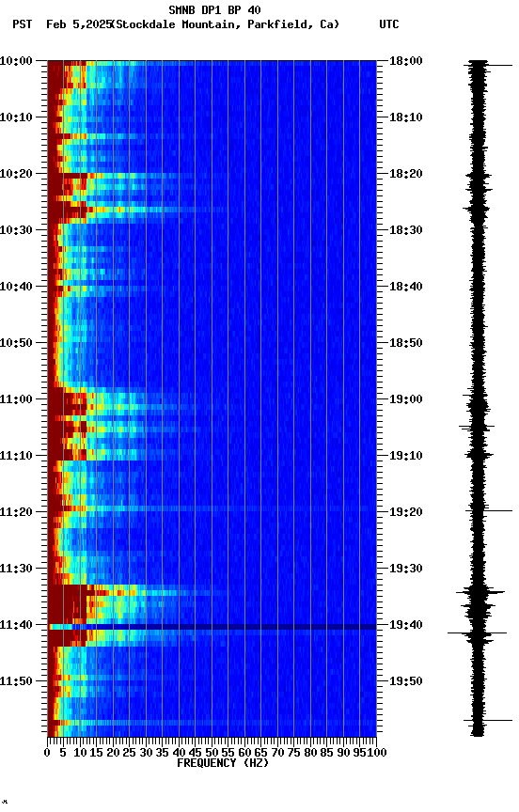Click the 55 Hz frequency tick label
519x812 pixels.
(228, 753)
